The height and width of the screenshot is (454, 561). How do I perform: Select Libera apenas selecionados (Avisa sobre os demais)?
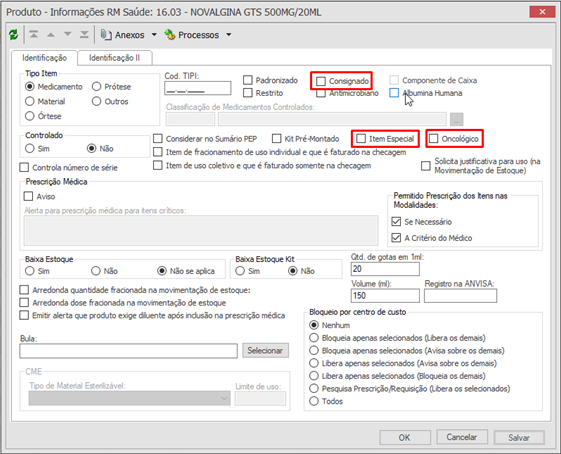coord(314,363)
